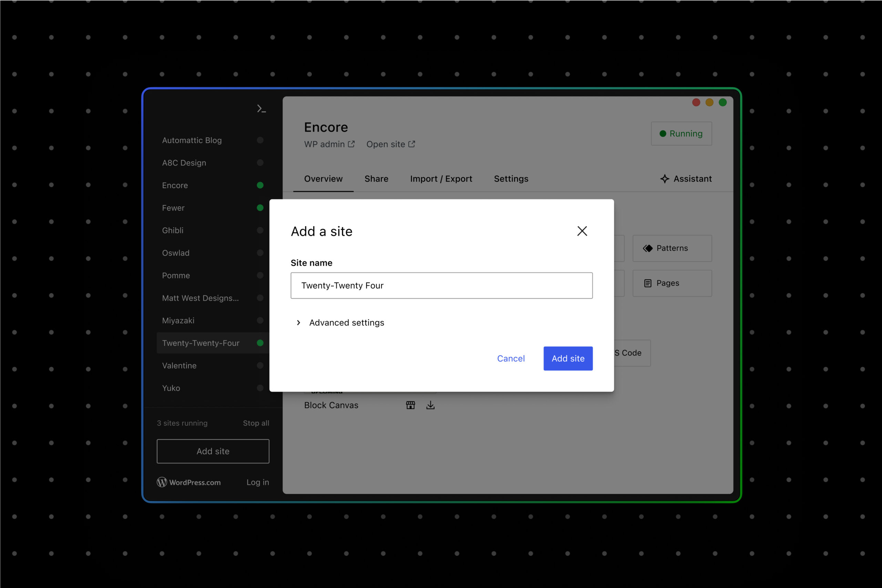This screenshot has height=588, width=882.
Task: View Block Canvas in the theme marketplace
Action: point(410,405)
